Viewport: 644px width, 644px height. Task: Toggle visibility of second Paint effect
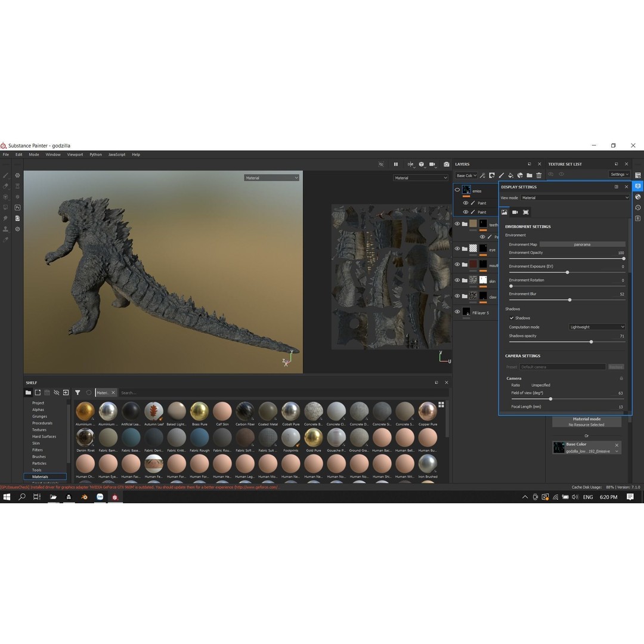click(x=465, y=212)
